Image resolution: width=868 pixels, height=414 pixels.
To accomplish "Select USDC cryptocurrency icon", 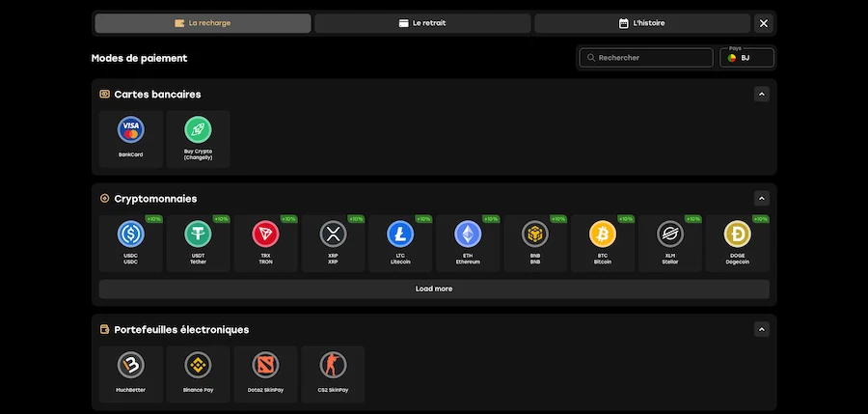I will tap(130, 234).
